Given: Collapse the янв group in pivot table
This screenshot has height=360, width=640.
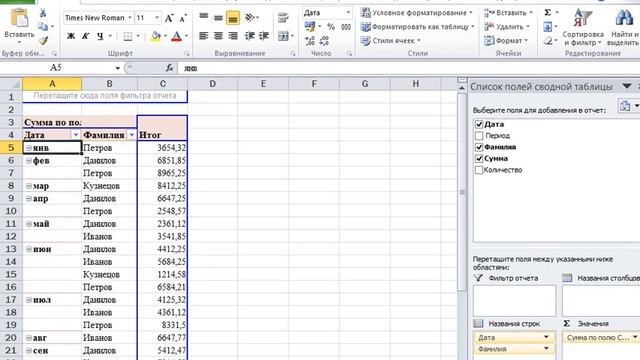Looking at the screenshot, I should click(29, 148).
